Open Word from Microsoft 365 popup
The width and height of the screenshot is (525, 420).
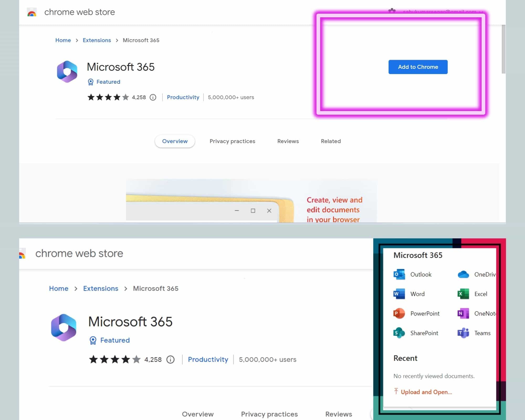pyautogui.click(x=409, y=294)
